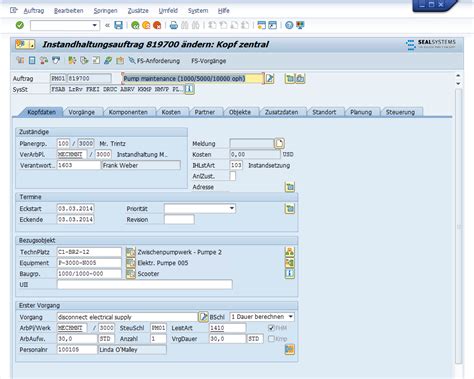
Task: Click the Eckstart date field
Action: pos(75,209)
